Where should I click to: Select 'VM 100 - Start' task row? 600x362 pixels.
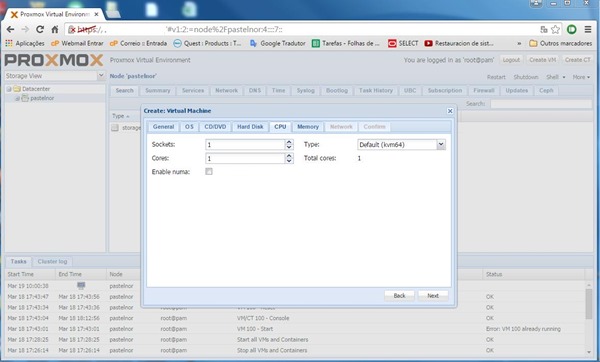click(x=295, y=329)
